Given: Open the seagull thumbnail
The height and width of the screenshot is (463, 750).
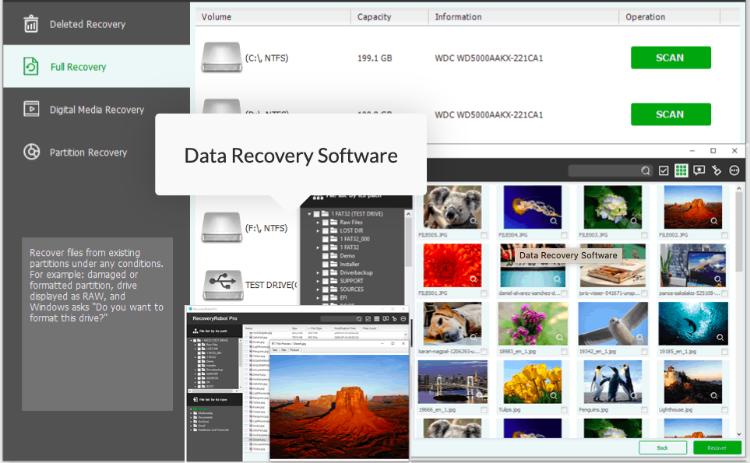Looking at the screenshot, I should pyautogui.click(x=613, y=323).
